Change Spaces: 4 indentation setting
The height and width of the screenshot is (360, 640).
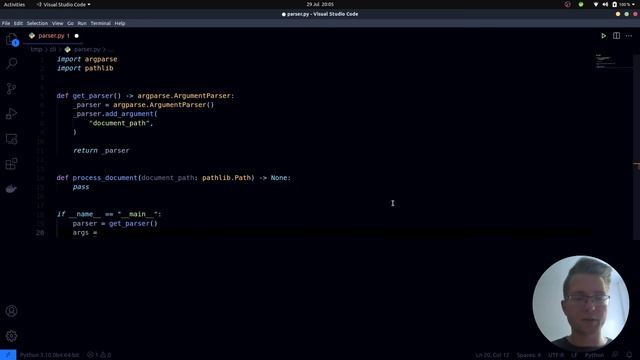(x=528, y=355)
